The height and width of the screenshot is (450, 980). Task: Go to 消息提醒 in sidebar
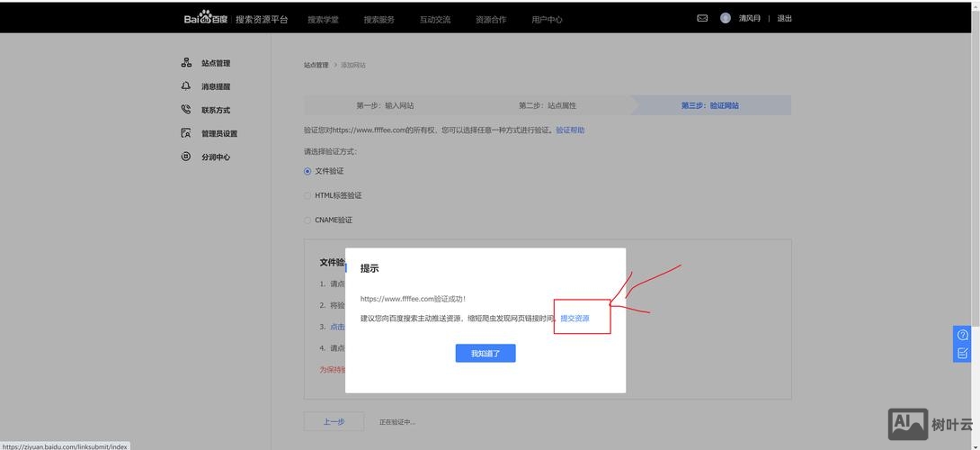(x=216, y=87)
